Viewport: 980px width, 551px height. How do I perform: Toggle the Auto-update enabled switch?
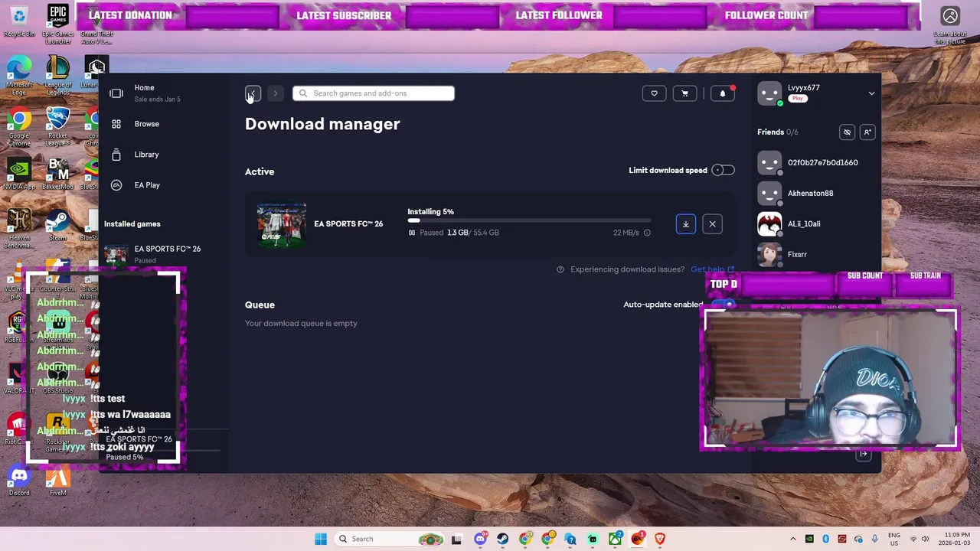pyautogui.click(x=723, y=305)
